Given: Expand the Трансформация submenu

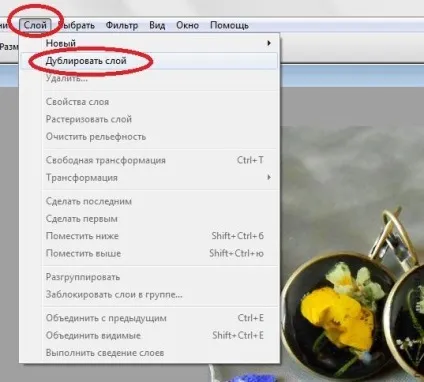Looking at the screenshot, I should coord(149,178).
